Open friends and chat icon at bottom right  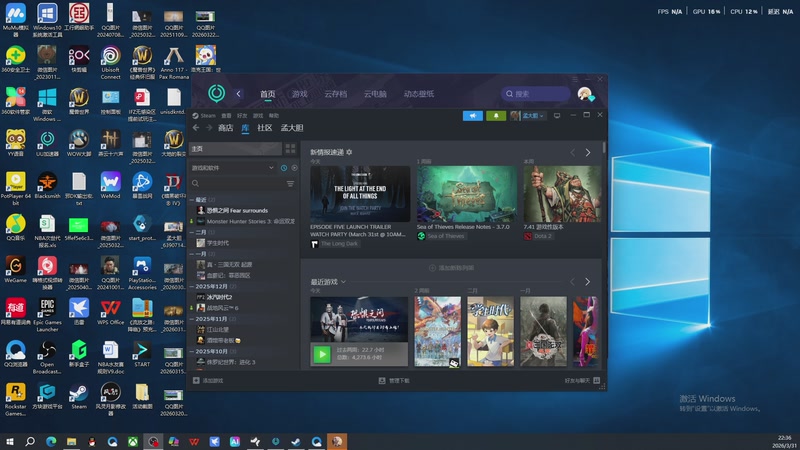click(596, 380)
